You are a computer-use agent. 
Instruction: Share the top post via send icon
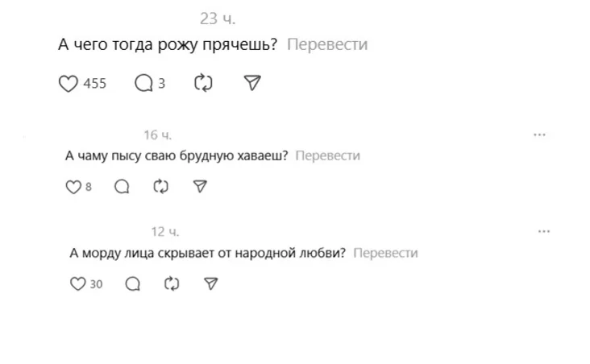coord(252,83)
